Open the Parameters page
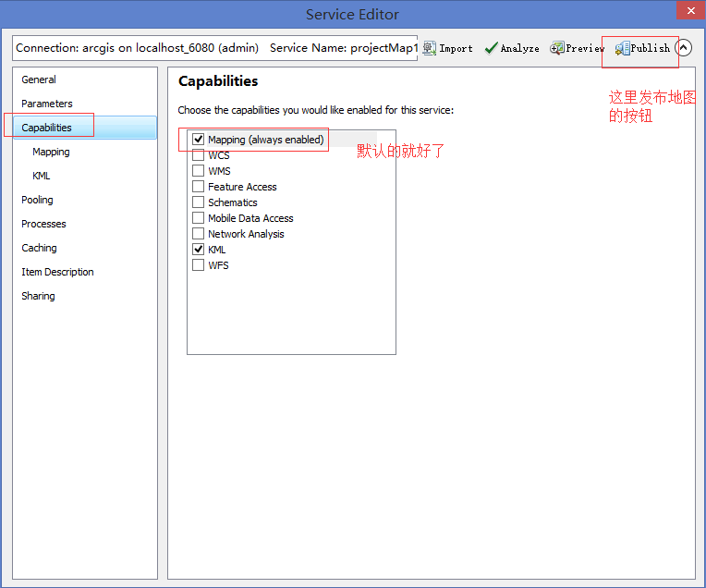The width and height of the screenshot is (706, 588). click(47, 104)
